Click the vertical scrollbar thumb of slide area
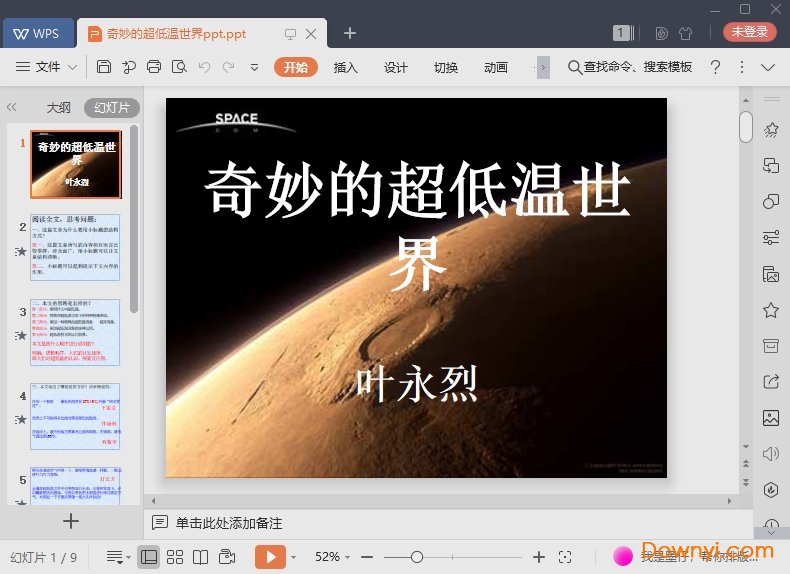 [746, 126]
